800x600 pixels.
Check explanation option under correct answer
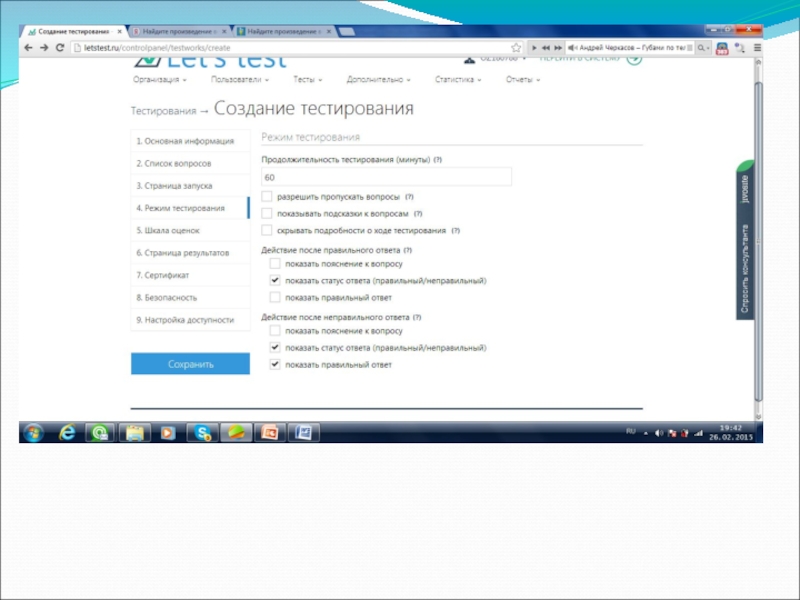pos(274,264)
